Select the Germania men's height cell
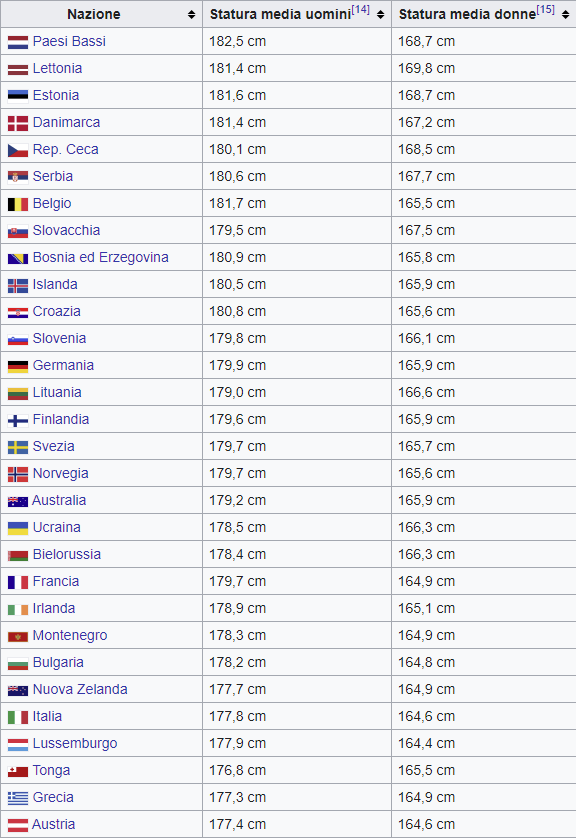 [x=297, y=365]
